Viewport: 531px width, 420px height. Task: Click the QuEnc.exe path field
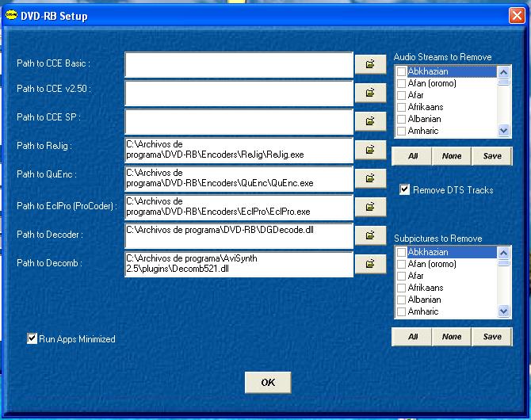pyautogui.click(x=239, y=178)
